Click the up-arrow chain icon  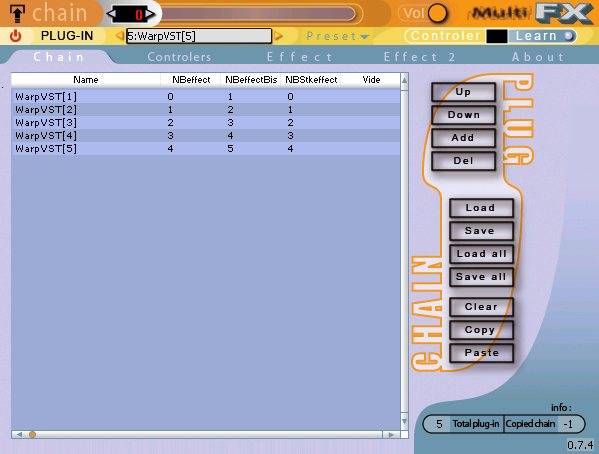(x=17, y=14)
